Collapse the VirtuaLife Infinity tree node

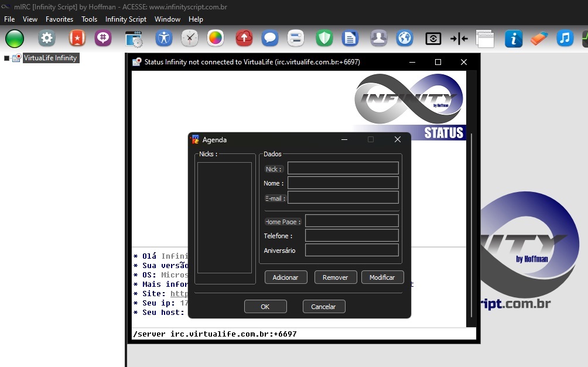click(7, 58)
